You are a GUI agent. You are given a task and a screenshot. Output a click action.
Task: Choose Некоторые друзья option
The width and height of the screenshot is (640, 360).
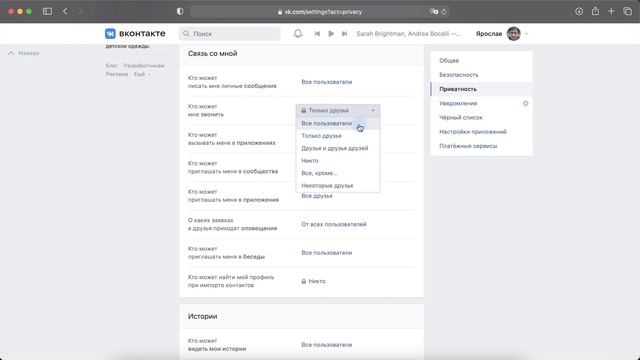(338, 185)
